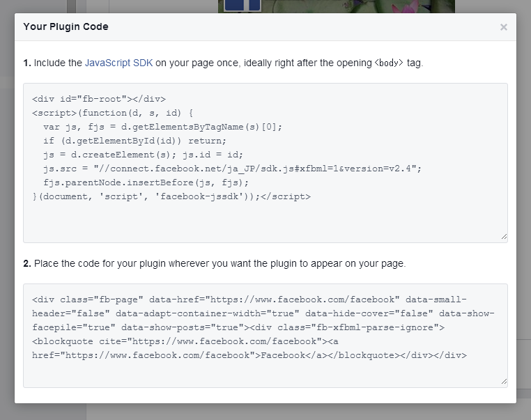Viewport: 531px width, 420px height.
Task: Click the "Your Plugin Code" dialog title
Action: [x=66, y=27]
